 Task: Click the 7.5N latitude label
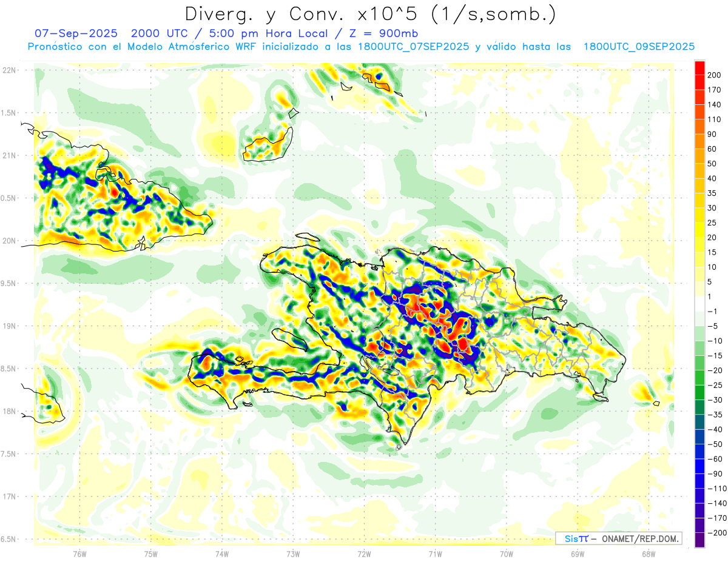click(9, 453)
